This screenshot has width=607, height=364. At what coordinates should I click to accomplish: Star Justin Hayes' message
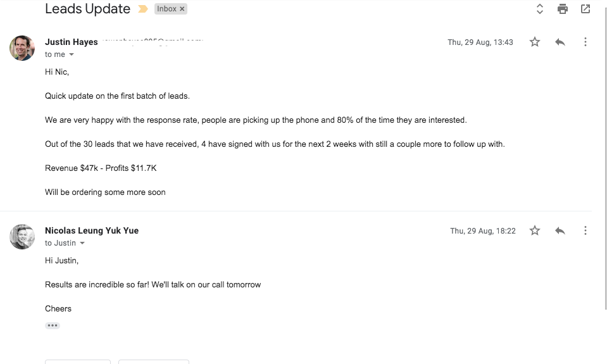click(535, 42)
